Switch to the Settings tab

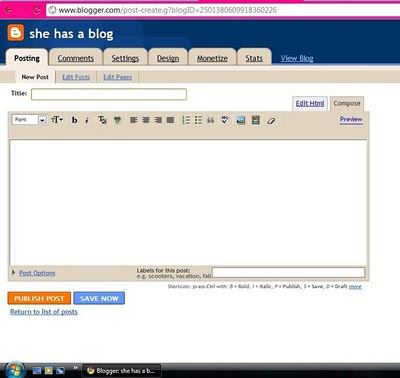point(125,58)
